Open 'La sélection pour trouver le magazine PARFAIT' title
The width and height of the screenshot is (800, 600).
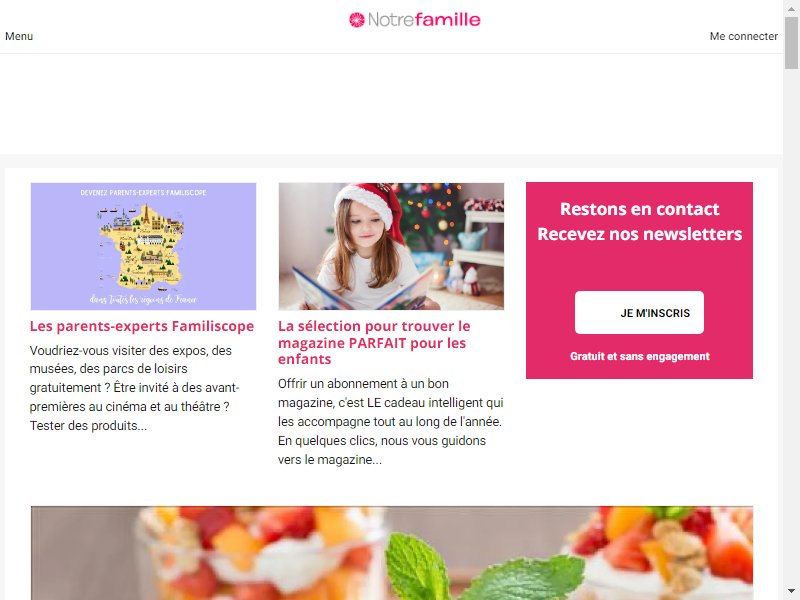click(x=374, y=342)
